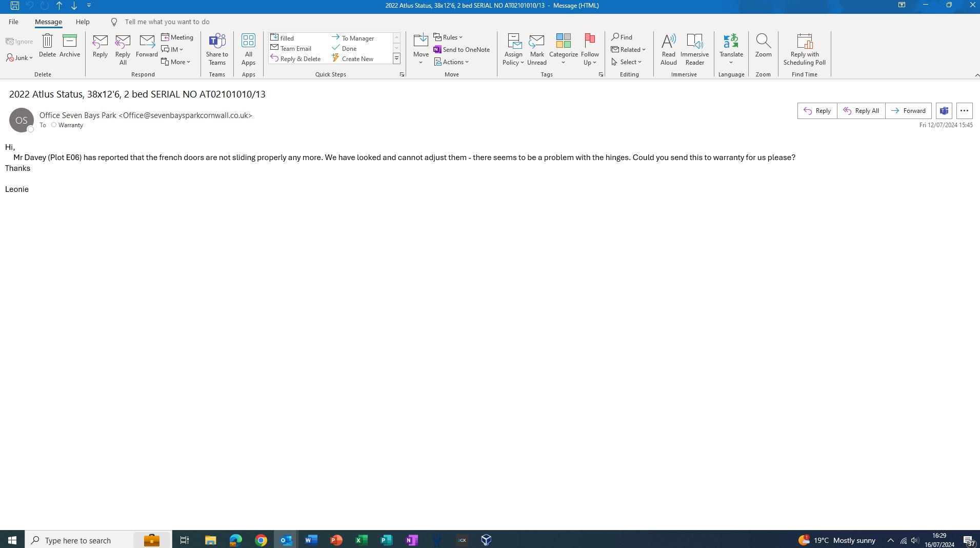
Task: Mark this message as Unread
Action: (537, 49)
